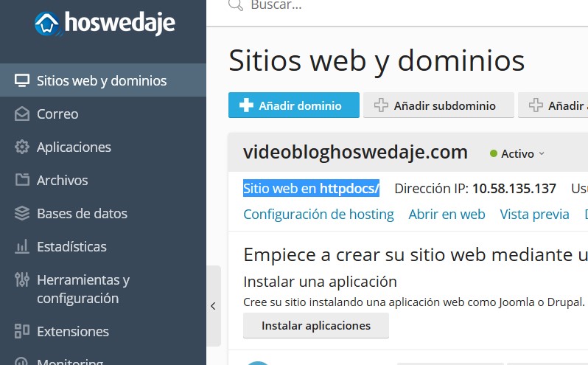Click the Instalar aplicaciones button
This screenshot has height=365, width=588.
click(316, 326)
